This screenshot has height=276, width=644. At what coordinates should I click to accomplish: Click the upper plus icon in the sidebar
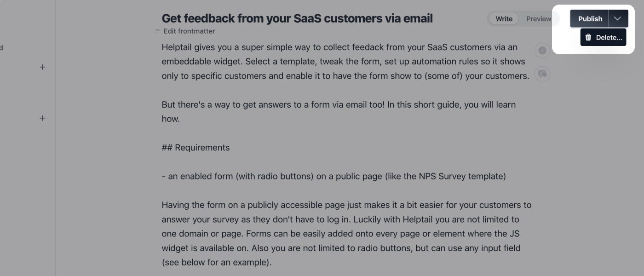[42, 67]
